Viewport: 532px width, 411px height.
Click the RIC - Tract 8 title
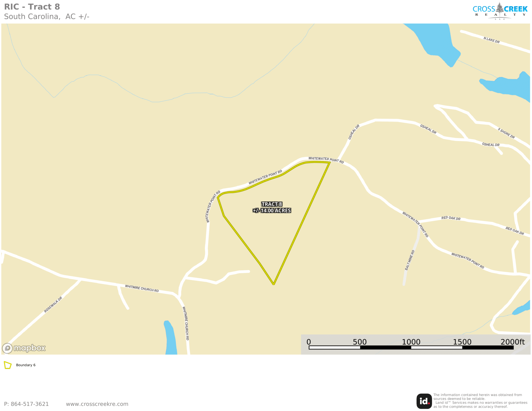pos(32,7)
